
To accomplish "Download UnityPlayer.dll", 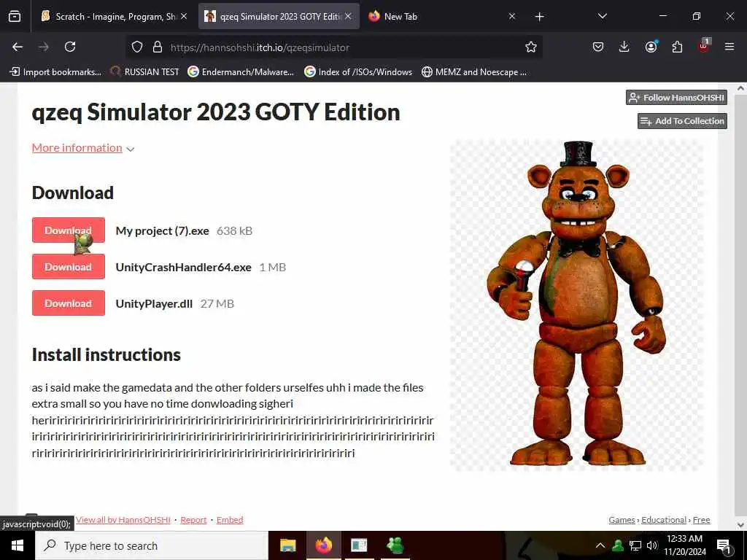I will (68, 303).
